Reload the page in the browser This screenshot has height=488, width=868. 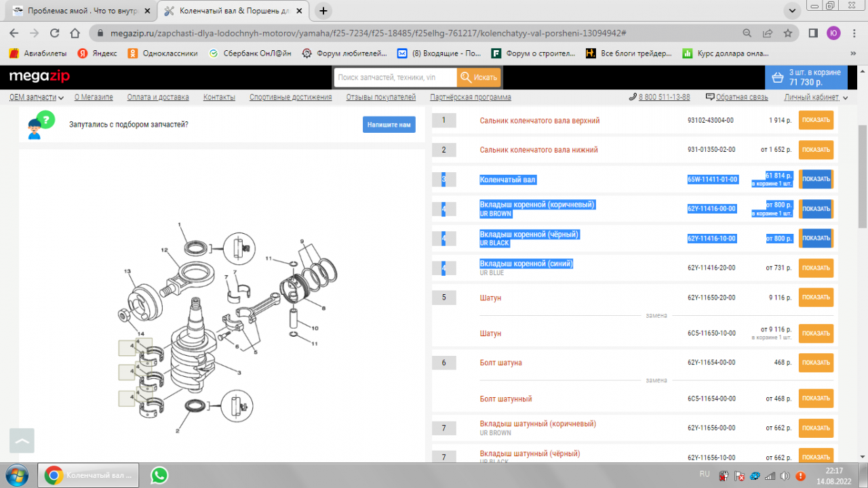click(55, 33)
